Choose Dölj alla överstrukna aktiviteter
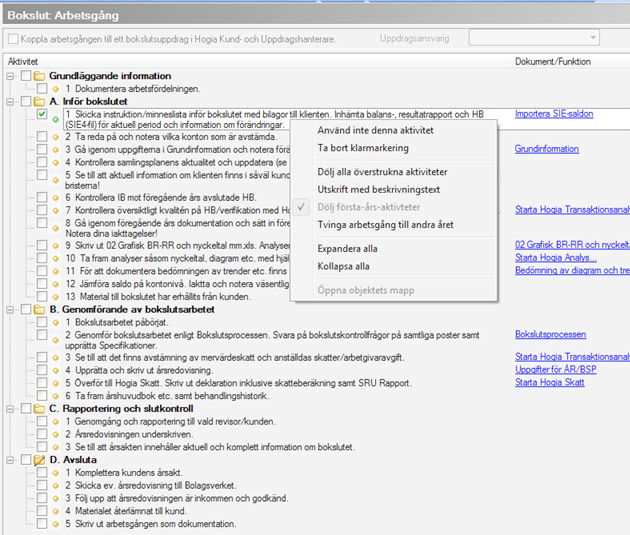This screenshot has height=535, width=630. pos(382,172)
